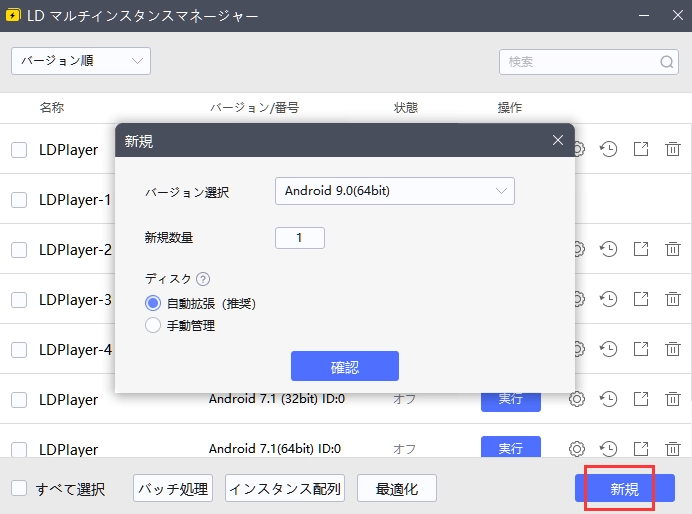Click the LDPlayer-1 instance name

(x=75, y=200)
